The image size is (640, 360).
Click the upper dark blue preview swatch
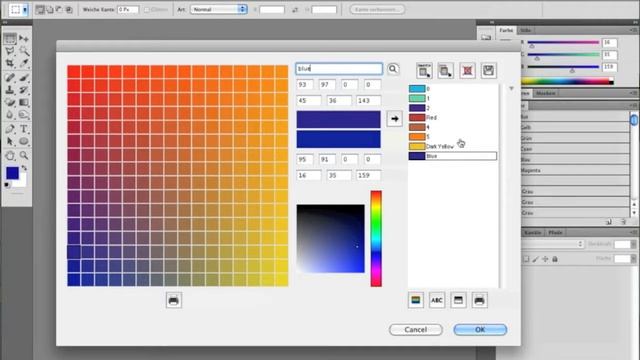(x=338, y=119)
